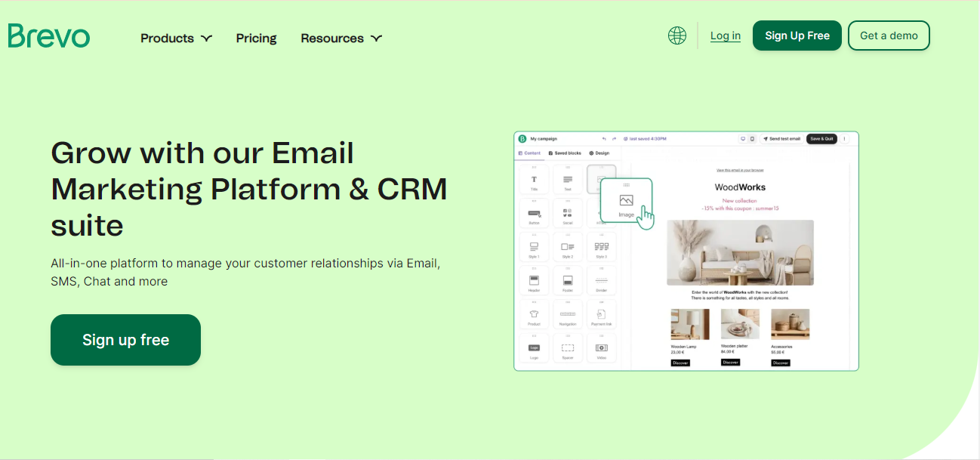Click the green B campaign logo
Image resolution: width=980 pixels, height=460 pixels.
(522, 139)
